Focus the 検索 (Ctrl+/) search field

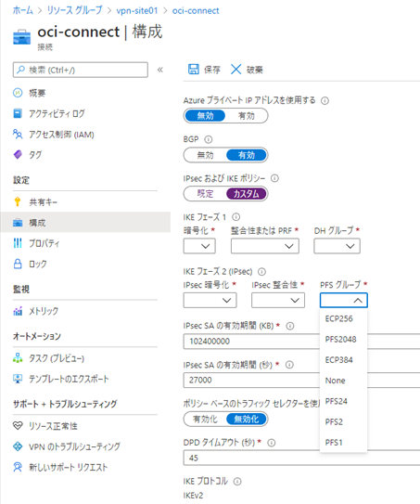click(x=81, y=70)
